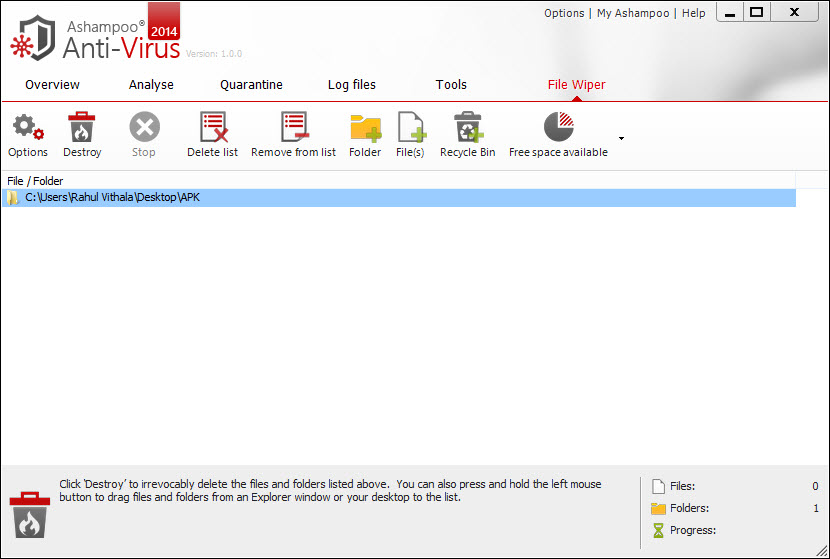
Task: Click the Destroy trash can icon
Action: [x=82, y=127]
